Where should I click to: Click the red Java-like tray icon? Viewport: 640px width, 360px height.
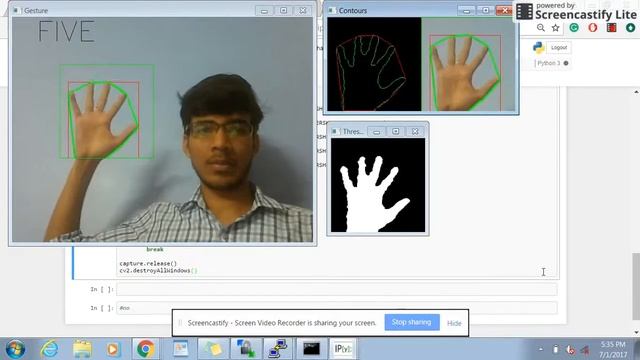(x=570, y=350)
